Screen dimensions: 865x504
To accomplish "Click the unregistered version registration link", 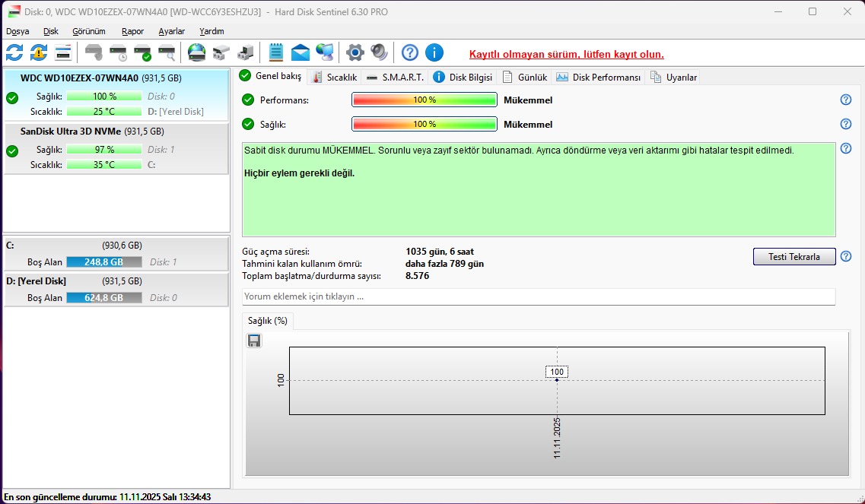I will (566, 54).
